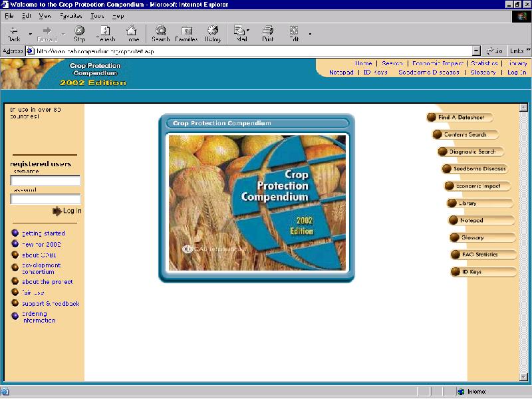Screen dimensions: 532x399
Task: Click the Log In arrow button under password
Action: pyautogui.click(x=67, y=211)
